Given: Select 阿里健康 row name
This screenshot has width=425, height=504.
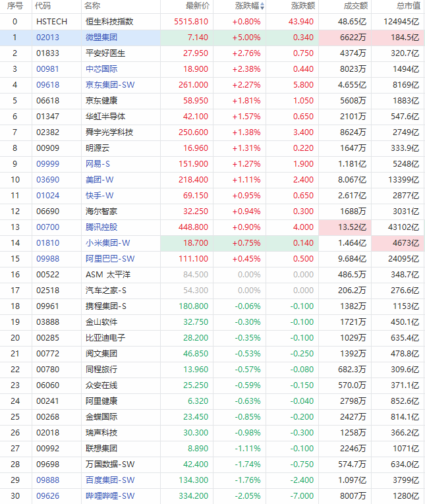Looking at the screenshot, I should coord(101,401).
